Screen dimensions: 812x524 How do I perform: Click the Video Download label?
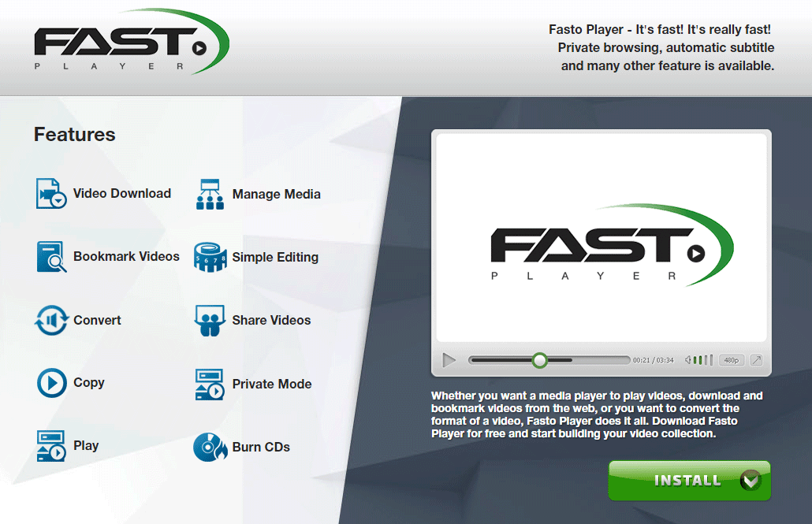122,194
